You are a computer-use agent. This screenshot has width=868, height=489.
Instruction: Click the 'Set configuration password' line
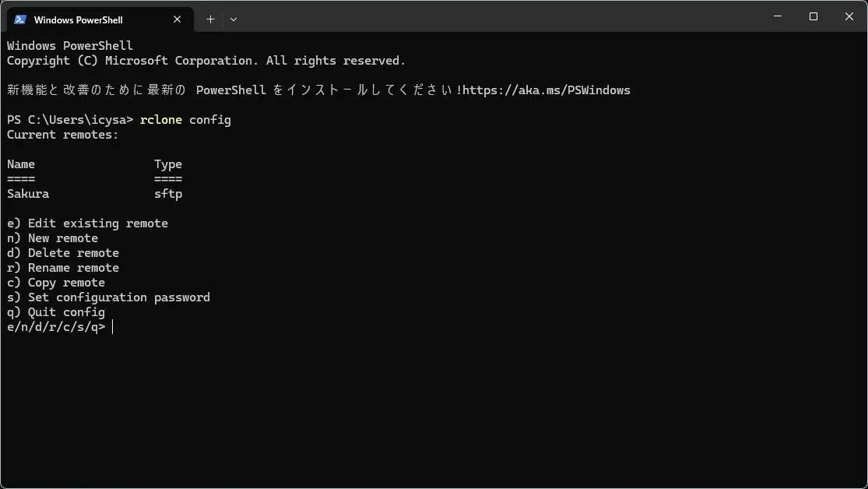[x=108, y=297]
